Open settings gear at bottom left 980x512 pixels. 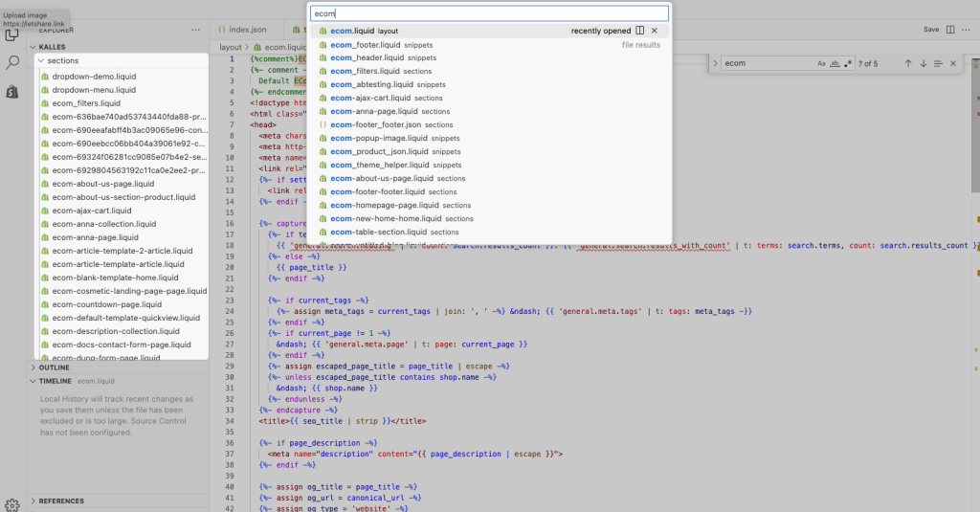pyautogui.click(x=12, y=504)
